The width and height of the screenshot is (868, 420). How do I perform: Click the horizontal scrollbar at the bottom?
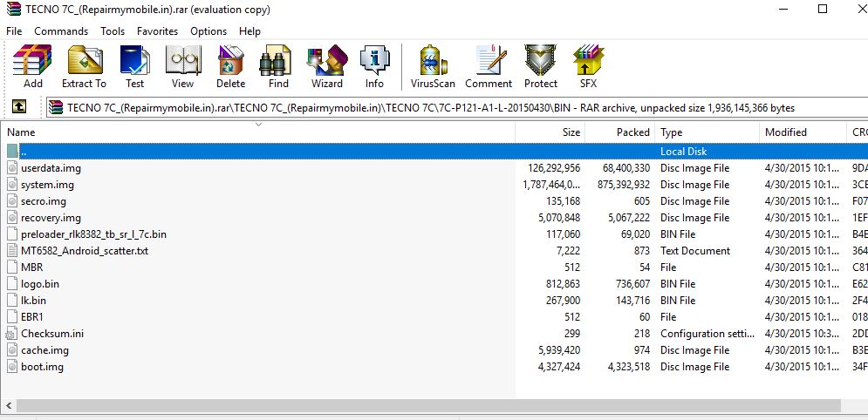[x=427, y=406]
